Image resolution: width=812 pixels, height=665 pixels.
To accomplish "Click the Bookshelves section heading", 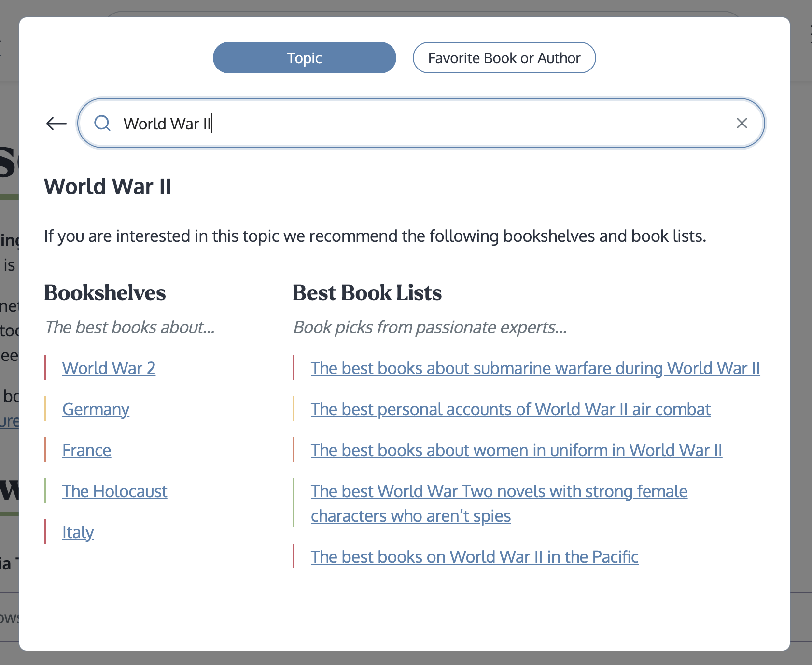I will click(105, 293).
